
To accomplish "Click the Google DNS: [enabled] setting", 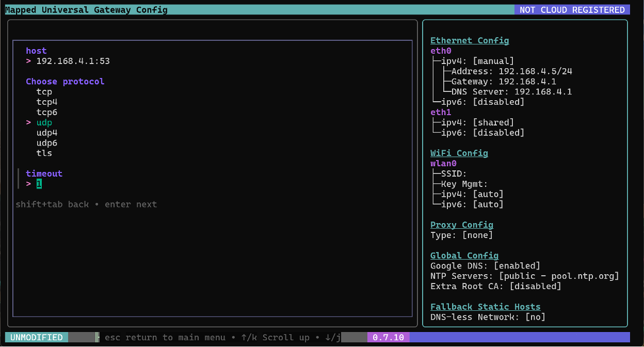I will tap(486, 266).
